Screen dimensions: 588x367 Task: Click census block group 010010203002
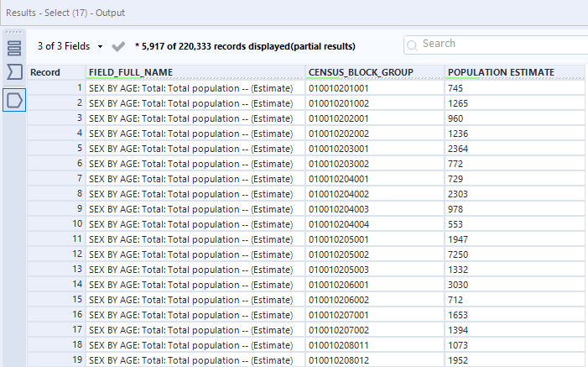tap(339, 164)
